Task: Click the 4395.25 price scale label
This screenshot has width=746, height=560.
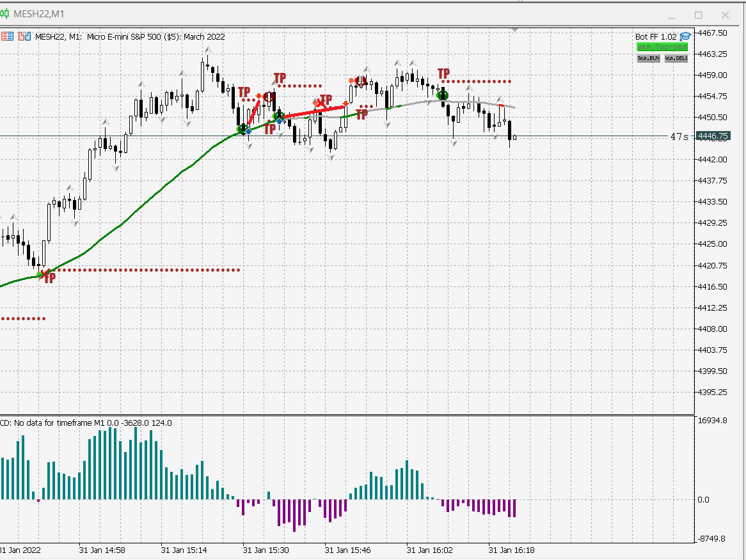Action: click(x=712, y=392)
